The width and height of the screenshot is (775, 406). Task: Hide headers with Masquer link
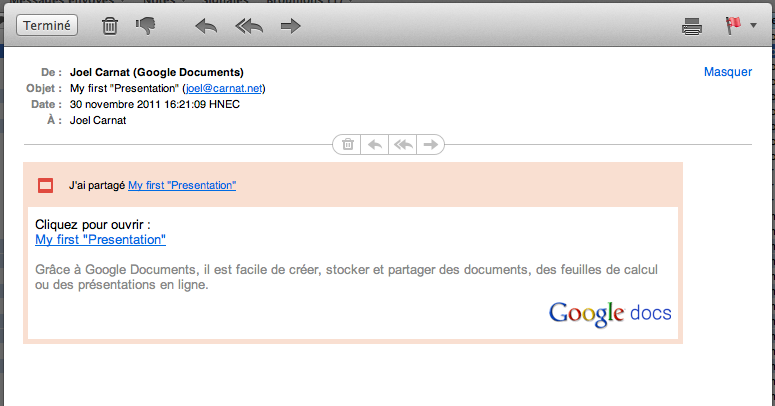click(x=728, y=72)
